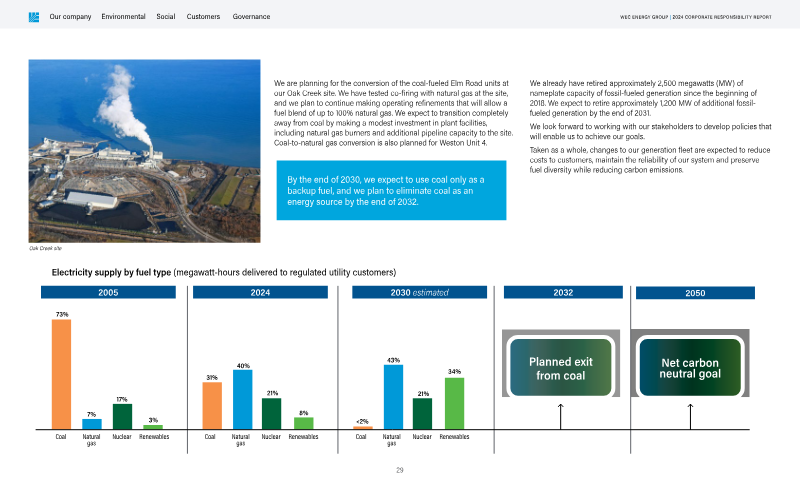This screenshot has height=485, width=800.
Task: Click the orange 73% coal bar in 2005
Action: tap(61, 374)
